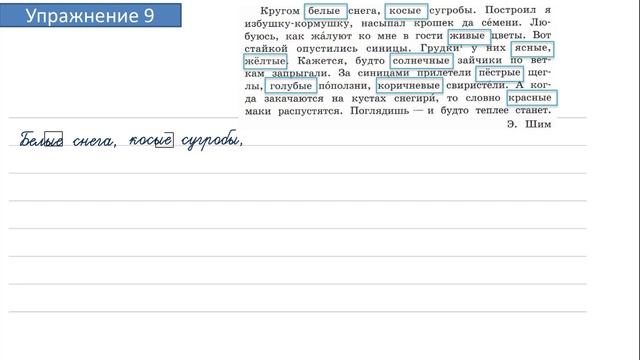640x360 pixels.
Task: Click handwritten word 'снега,'
Action: click(95, 141)
